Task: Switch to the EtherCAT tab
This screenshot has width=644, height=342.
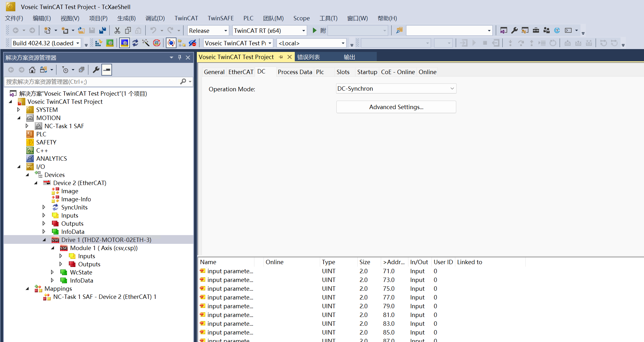Action: 241,72
